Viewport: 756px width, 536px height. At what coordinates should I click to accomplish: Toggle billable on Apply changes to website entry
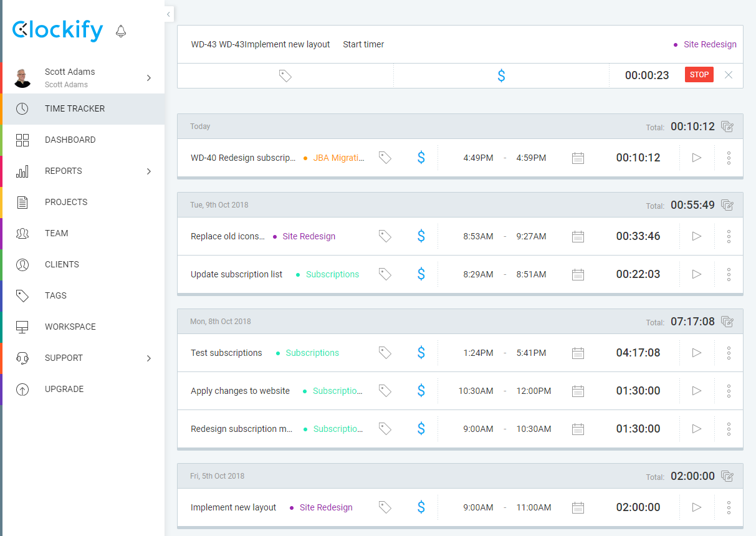421,391
